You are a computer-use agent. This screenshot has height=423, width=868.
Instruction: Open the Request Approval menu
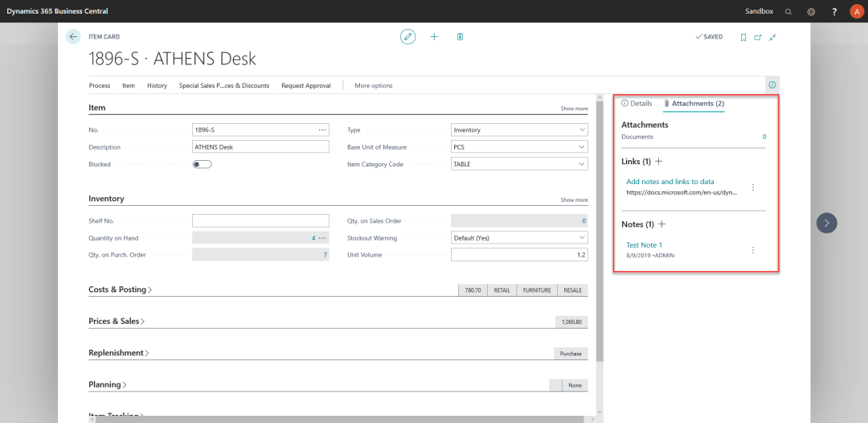click(x=306, y=86)
